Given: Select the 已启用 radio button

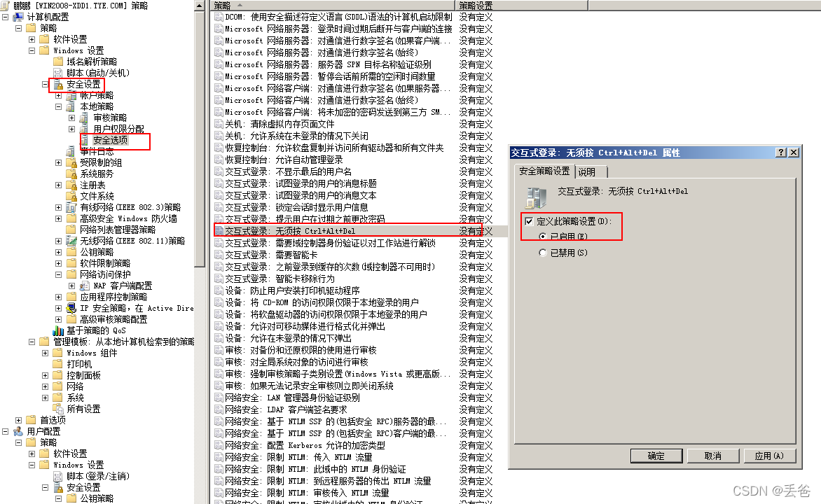Looking at the screenshot, I should pyautogui.click(x=542, y=237).
